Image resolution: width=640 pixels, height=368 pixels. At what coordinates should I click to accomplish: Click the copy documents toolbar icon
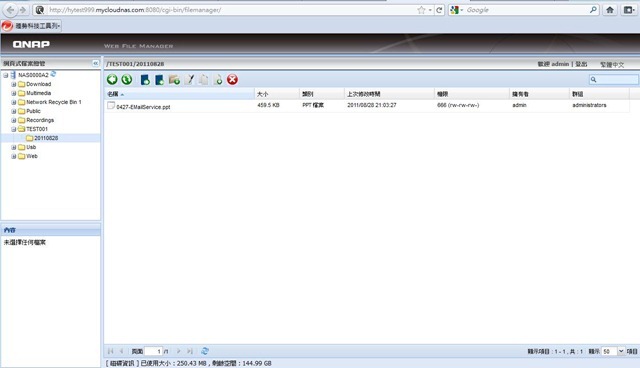point(203,80)
